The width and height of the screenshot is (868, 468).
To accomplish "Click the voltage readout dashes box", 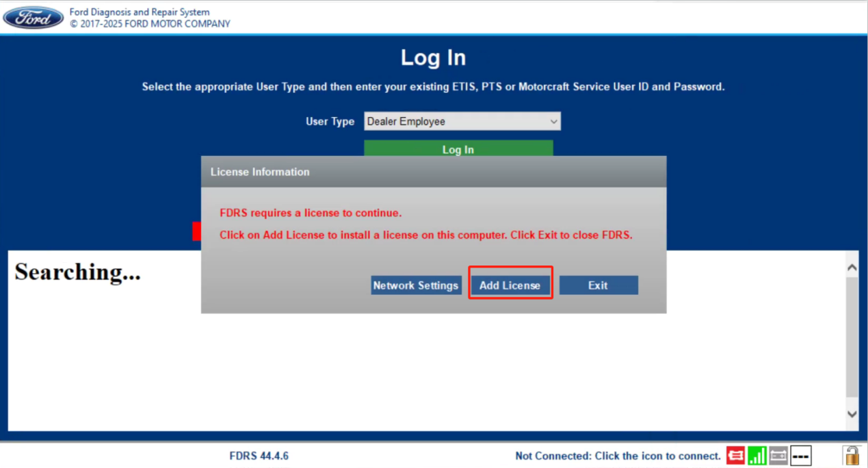I will click(800, 455).
